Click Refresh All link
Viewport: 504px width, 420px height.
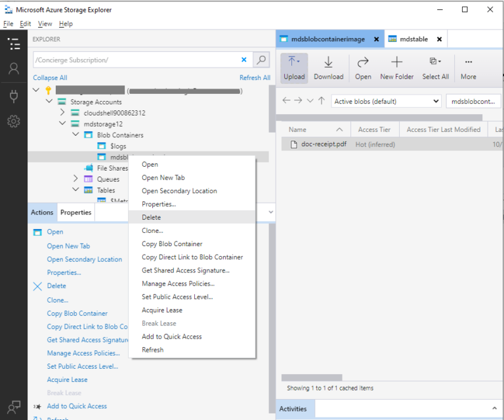(255, 78)
